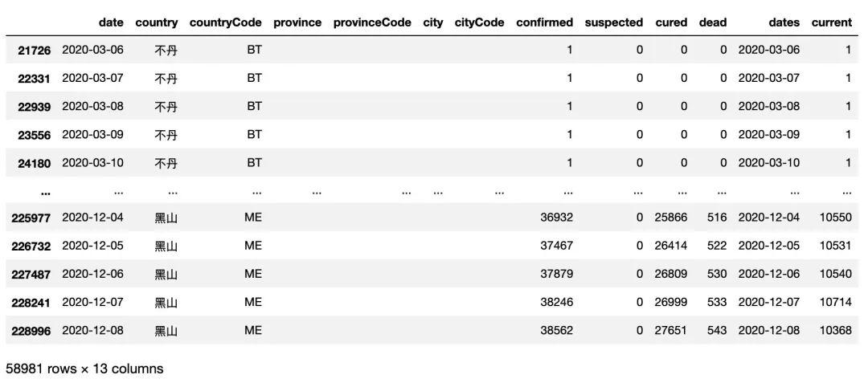Click the cured value 27651
Viewport: 868px width, 383px height.
[x=671, y=330]
